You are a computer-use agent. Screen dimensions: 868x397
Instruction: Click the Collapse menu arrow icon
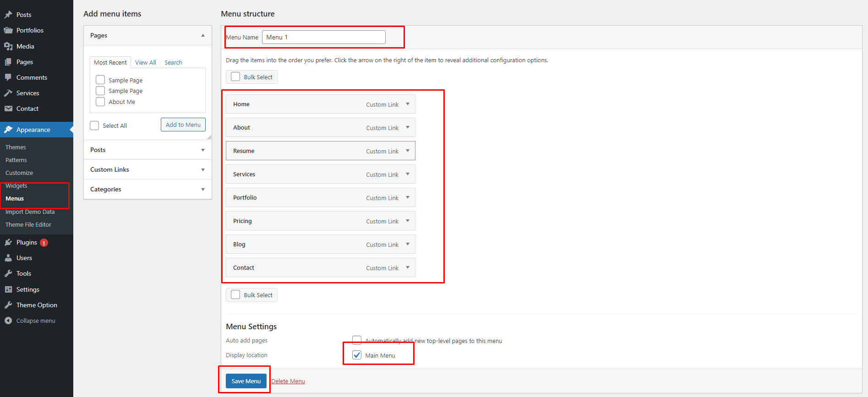[x=8, y=321]
